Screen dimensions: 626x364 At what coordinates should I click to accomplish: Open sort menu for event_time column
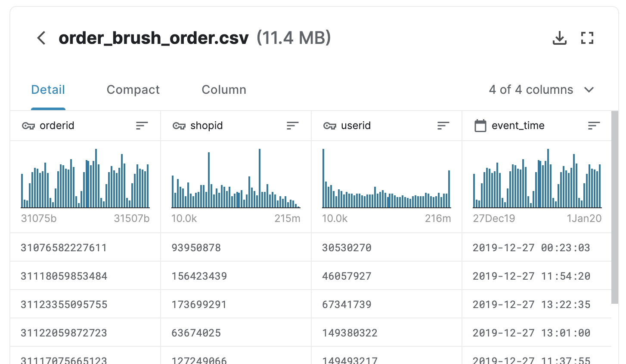click(x=594, y=126)
